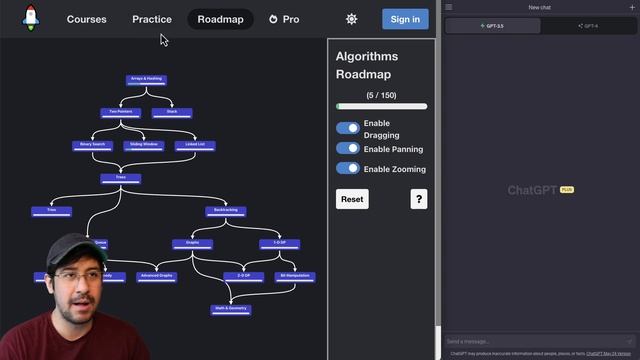This screenshot has height=360, width=640.
Task: Open the 2-D DP node
Action: point(244,277)
